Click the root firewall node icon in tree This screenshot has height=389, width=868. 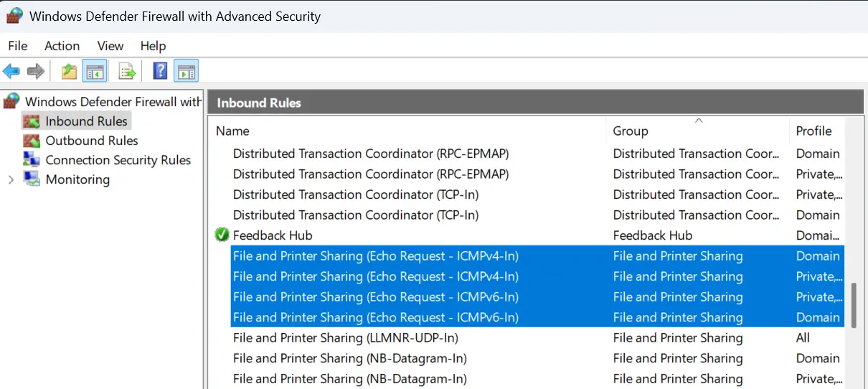pos(11,101)
